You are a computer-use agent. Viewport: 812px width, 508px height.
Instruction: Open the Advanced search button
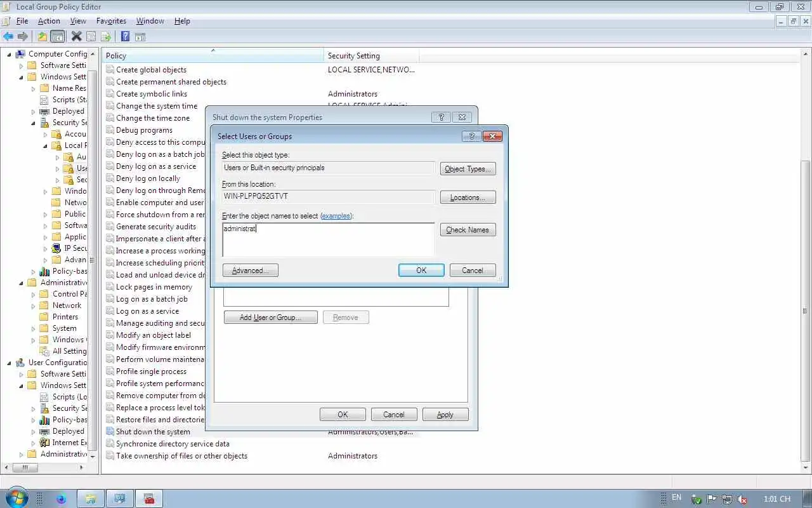pyautogui.click(x=251, y=271)
